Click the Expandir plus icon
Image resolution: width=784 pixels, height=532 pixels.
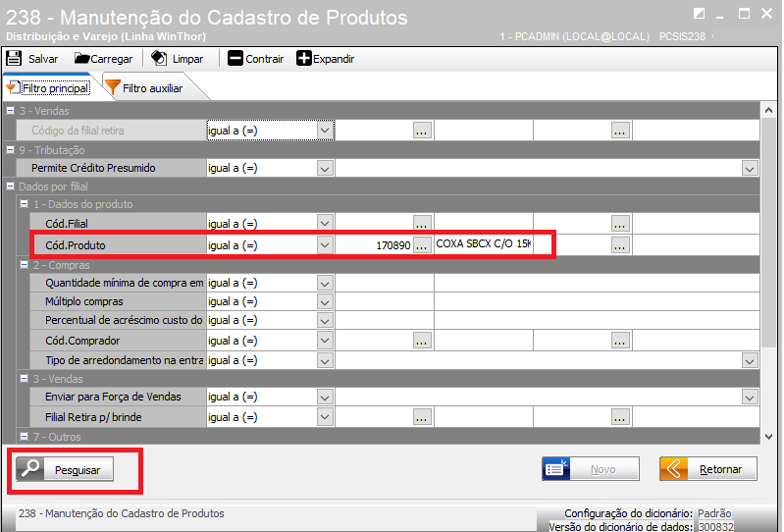[303, 59]
